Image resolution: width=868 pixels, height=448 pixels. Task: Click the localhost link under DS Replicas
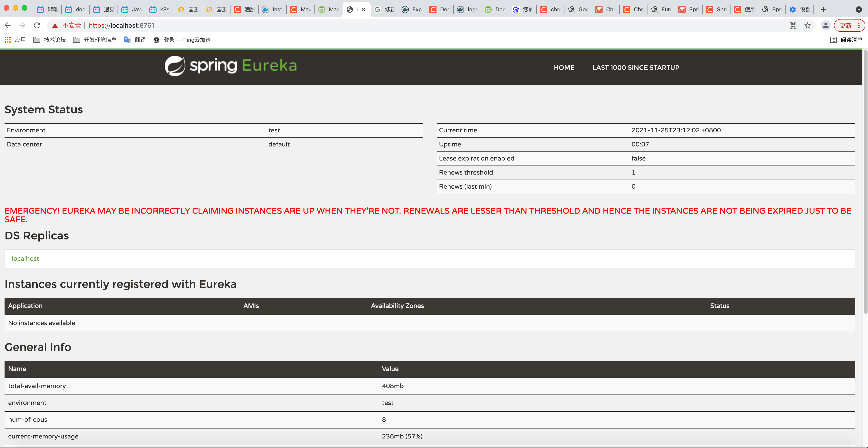(25, 258)
